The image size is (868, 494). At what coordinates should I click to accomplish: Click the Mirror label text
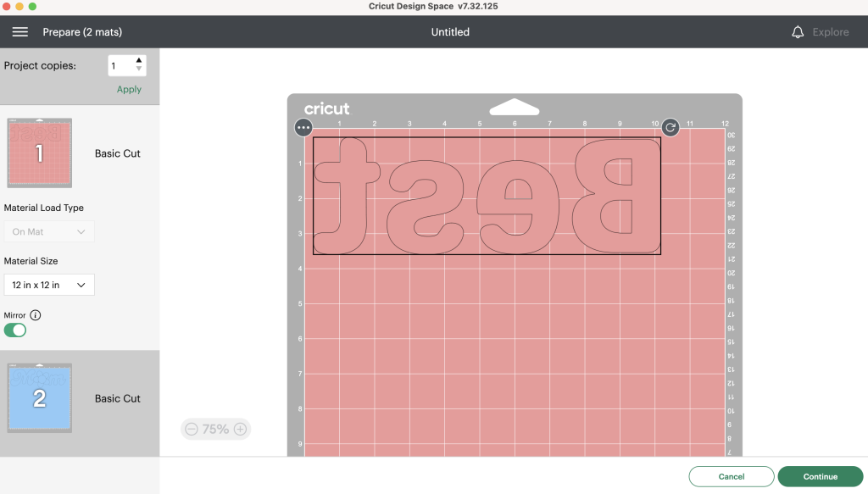[x=15, y=315]
